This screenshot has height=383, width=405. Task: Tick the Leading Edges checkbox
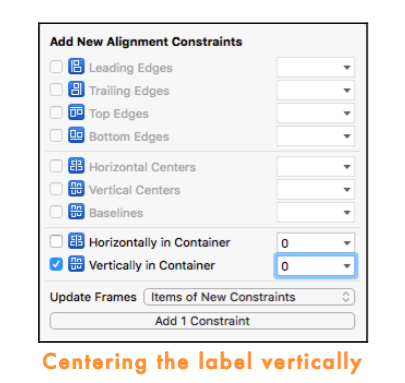[x=56, y=66]
